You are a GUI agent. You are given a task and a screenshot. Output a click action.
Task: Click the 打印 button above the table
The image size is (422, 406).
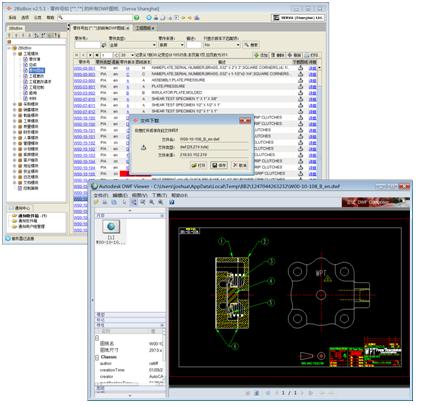point(311,55)
